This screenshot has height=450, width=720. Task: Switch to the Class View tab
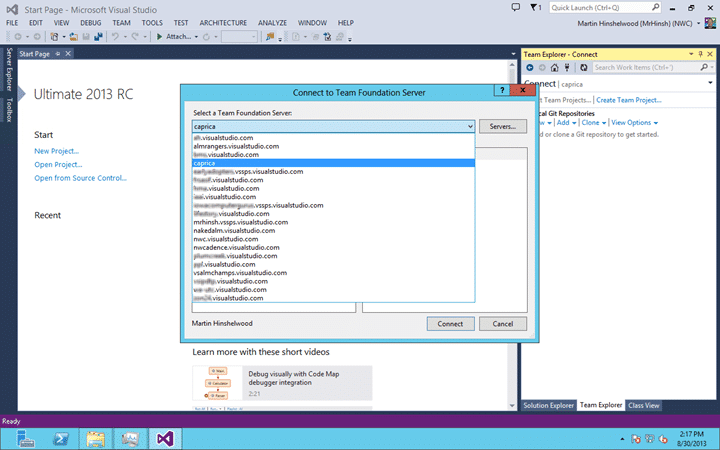coord(643,405)
